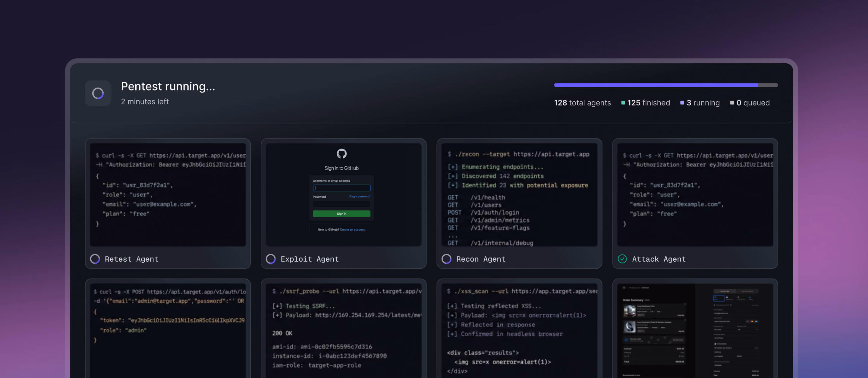Click the "role": "admin" line
Image resolution: width=868 pixels, height=378 pixels.
[x=123, y=330]
